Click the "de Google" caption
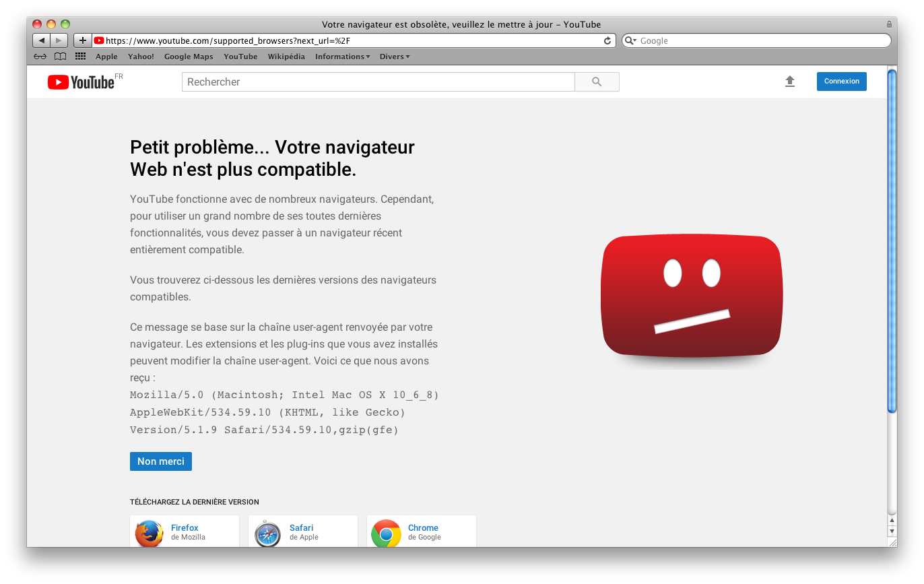The image size is (924, 584). (424, 538)
